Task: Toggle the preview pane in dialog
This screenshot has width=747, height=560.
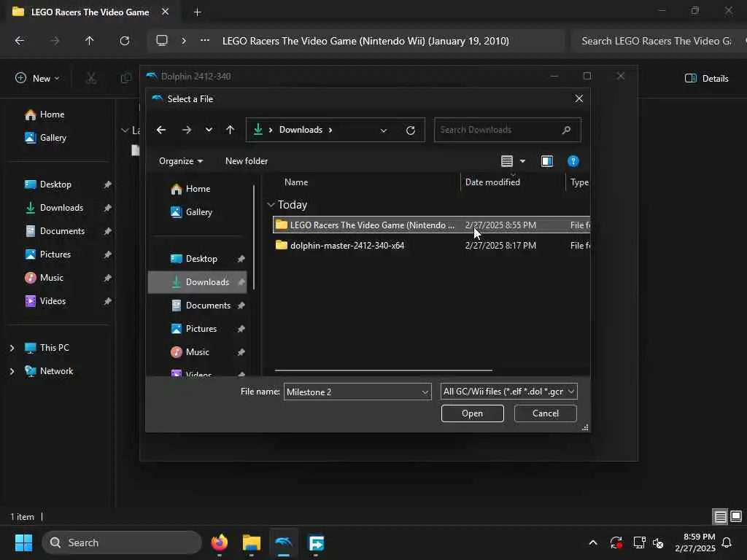Action: tap(547, 161)
